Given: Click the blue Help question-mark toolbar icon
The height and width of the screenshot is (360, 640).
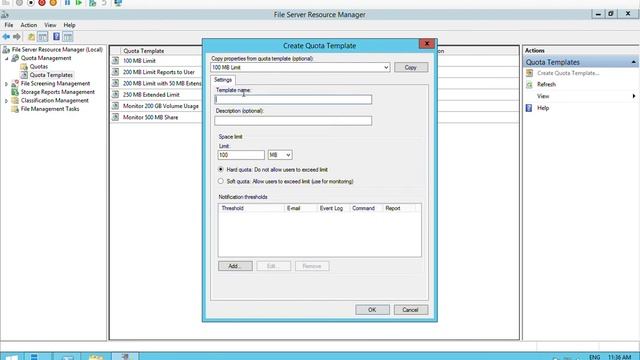Looking at the screenshot, I should (56, 37).
